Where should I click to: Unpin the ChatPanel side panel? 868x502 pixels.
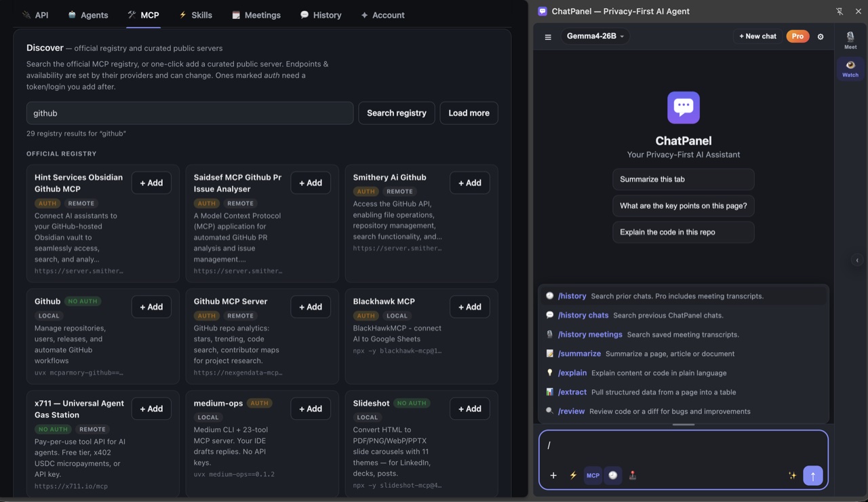[840, 12]
